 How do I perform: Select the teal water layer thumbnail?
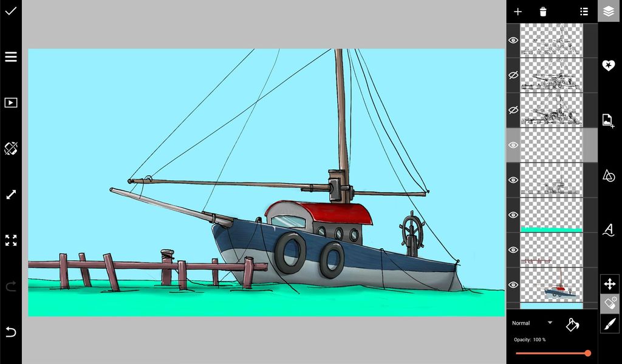[552, 215]
